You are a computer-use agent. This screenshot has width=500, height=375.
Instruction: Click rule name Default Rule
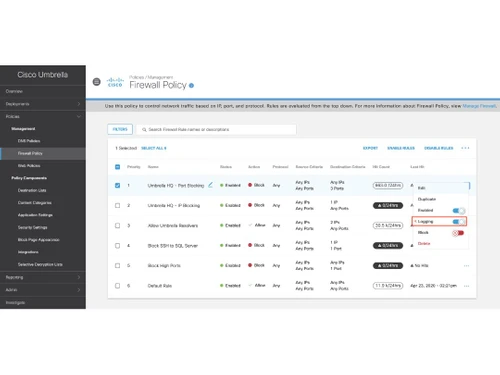(160, 286)
